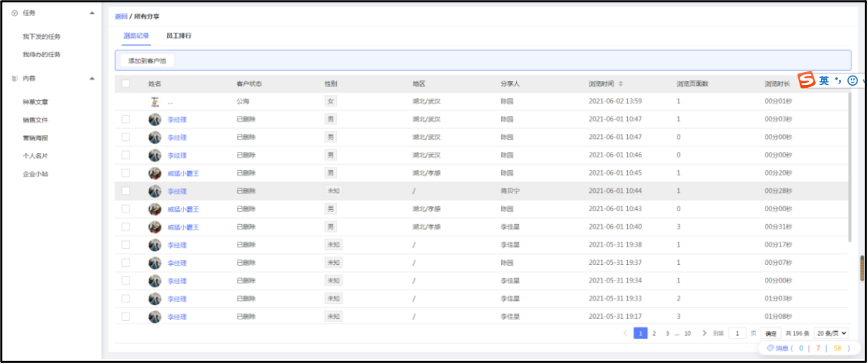Open 我待办的任务 in sidebar

tap(42, 55)
